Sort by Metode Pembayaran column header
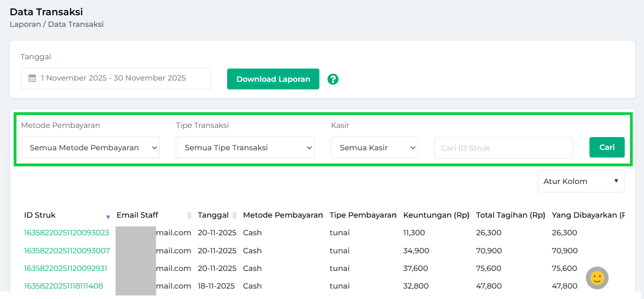The height and width of the screenshot is (299, 644). pos(283,215)
